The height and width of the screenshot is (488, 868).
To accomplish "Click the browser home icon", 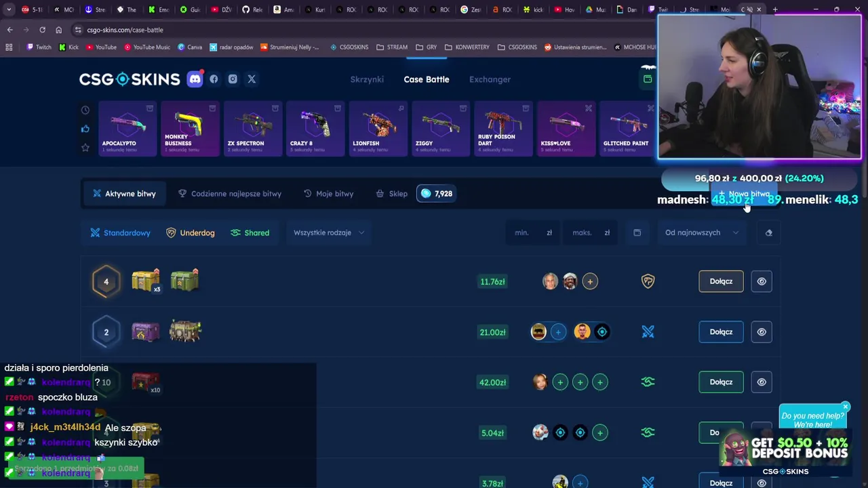I will (58, 30).
